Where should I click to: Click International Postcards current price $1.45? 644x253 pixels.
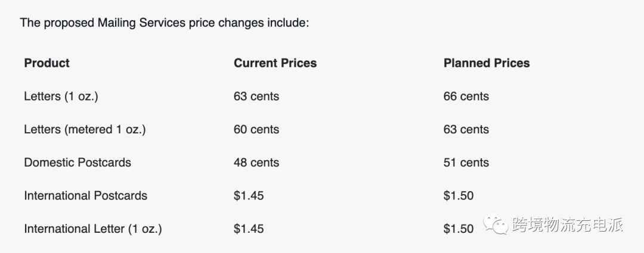coord(249,196)
